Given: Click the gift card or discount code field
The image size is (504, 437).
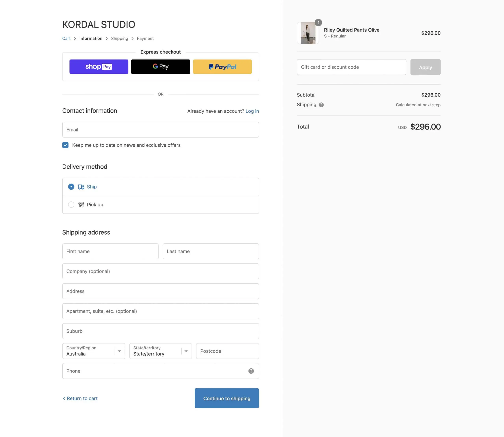Looking at the screenshot, I should pyautogui.click(x=351, y=67).
